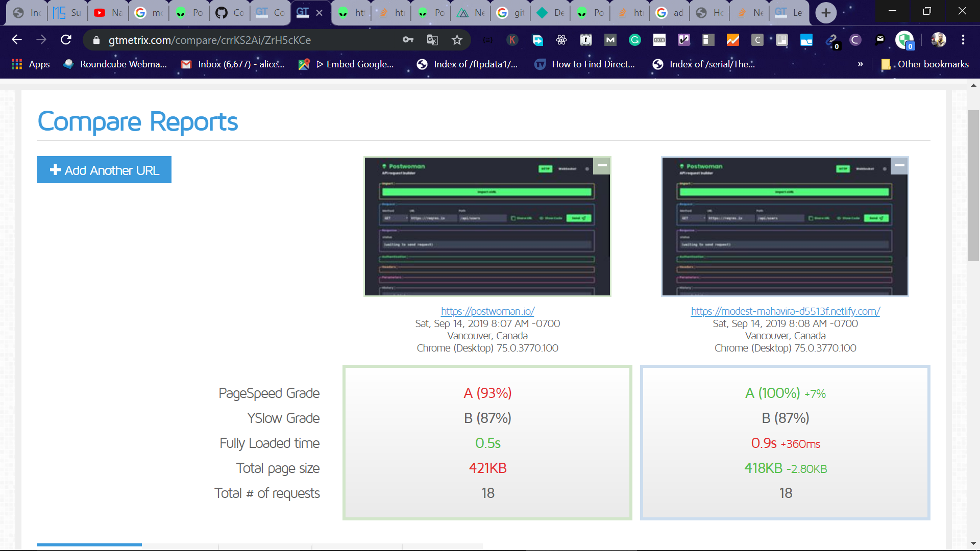Click the Google Translate icon in the address bar
Viewport: 980px width, 551px height.
[432, 40]
